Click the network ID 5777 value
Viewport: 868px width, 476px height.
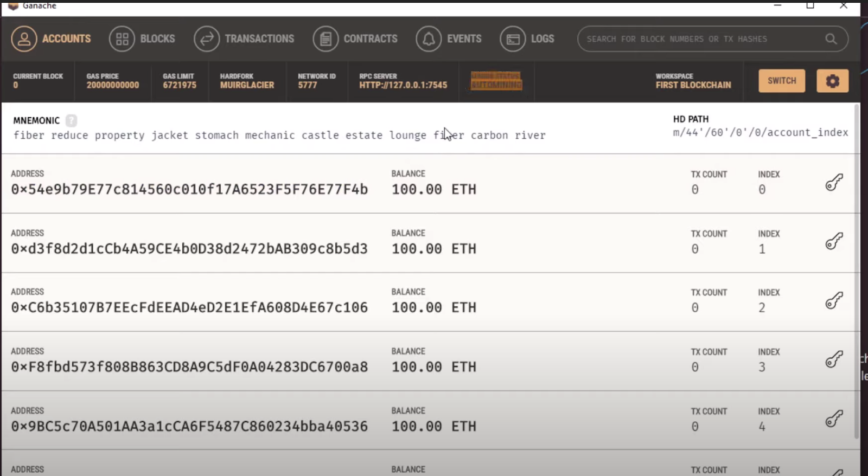(x=307, y=85)
